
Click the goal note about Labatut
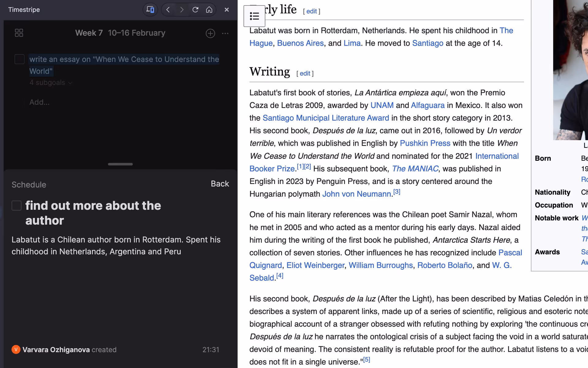pyautogui.click(x=116, y=246)
